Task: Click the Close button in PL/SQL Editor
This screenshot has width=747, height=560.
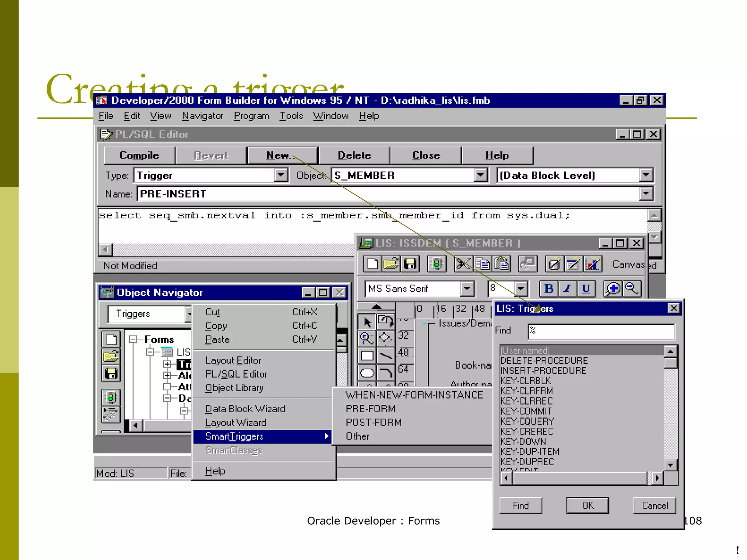Action: [x=426, y=155]
